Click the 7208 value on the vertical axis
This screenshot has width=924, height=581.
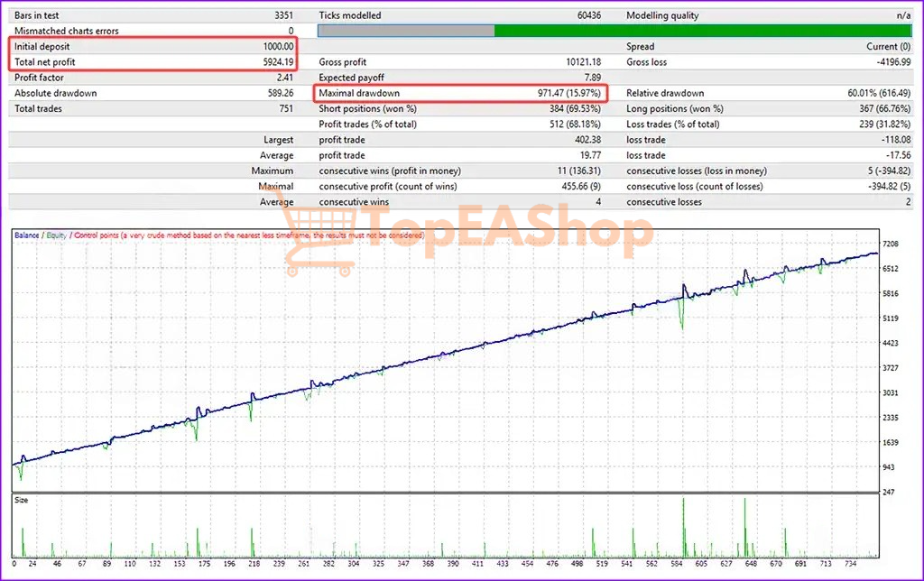[892, 244]
